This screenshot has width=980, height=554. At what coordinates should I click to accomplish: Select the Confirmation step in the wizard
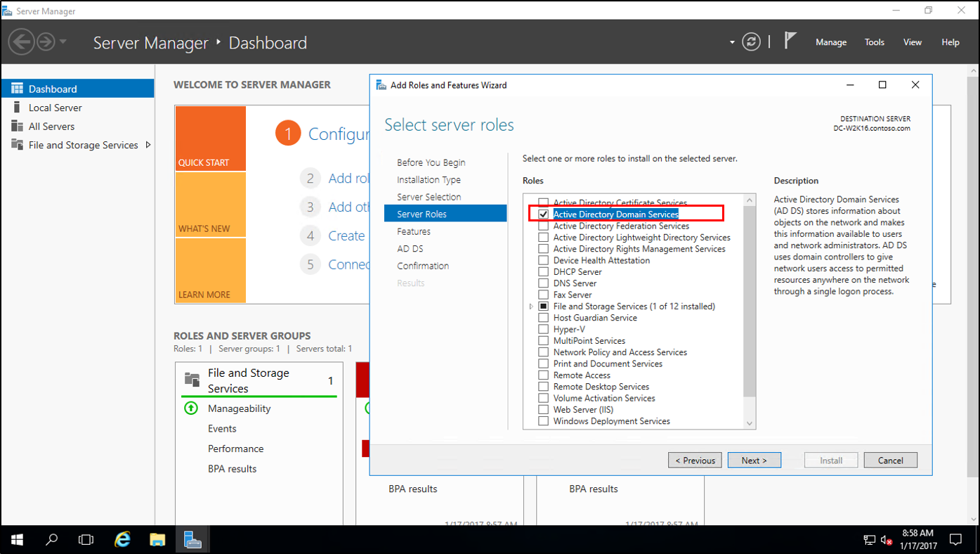click(x=423, y=265)
